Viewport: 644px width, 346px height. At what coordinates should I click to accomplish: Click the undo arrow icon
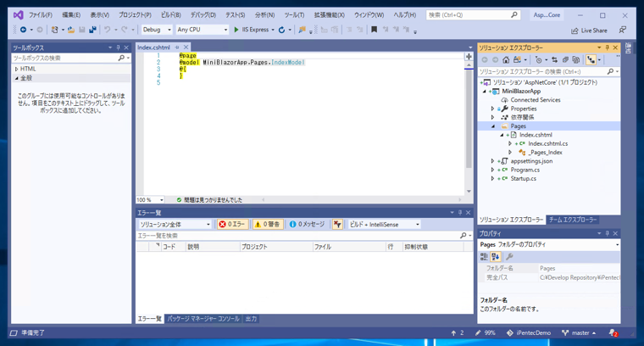coord(108,30)
